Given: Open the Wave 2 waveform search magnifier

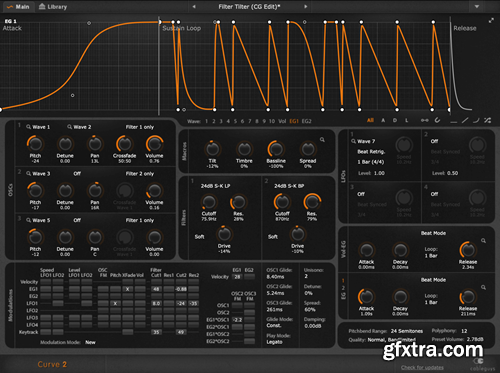Looking at the screenshot, I should pos(69,127).
